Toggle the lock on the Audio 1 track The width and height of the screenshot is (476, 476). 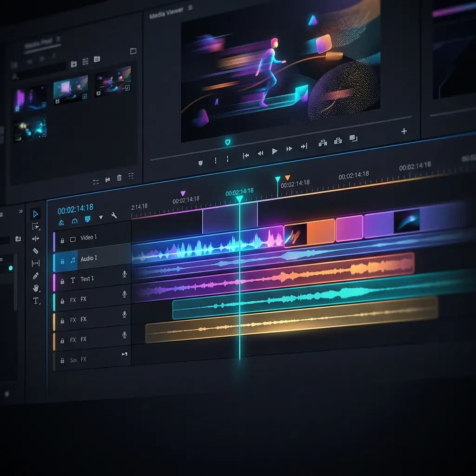click(62, 261)
